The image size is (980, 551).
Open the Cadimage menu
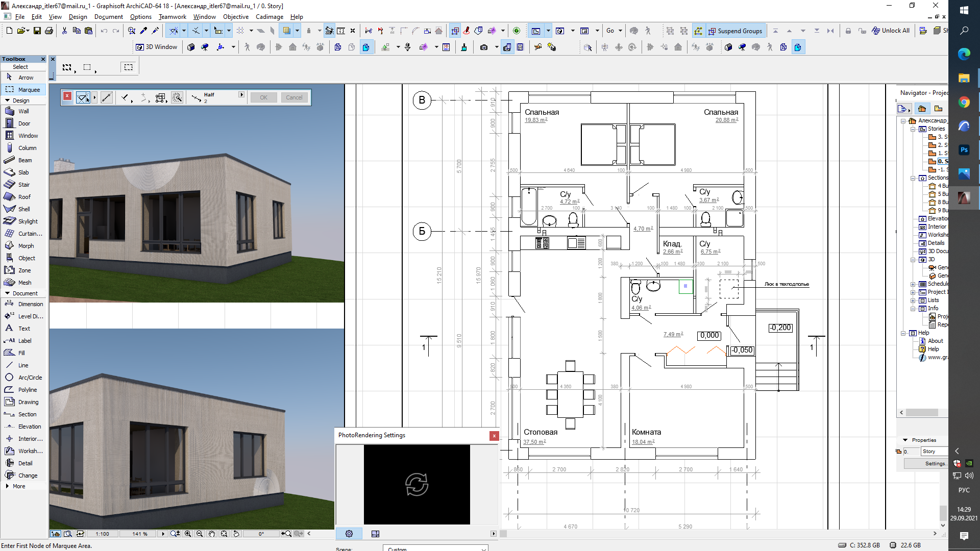[269, 17]
